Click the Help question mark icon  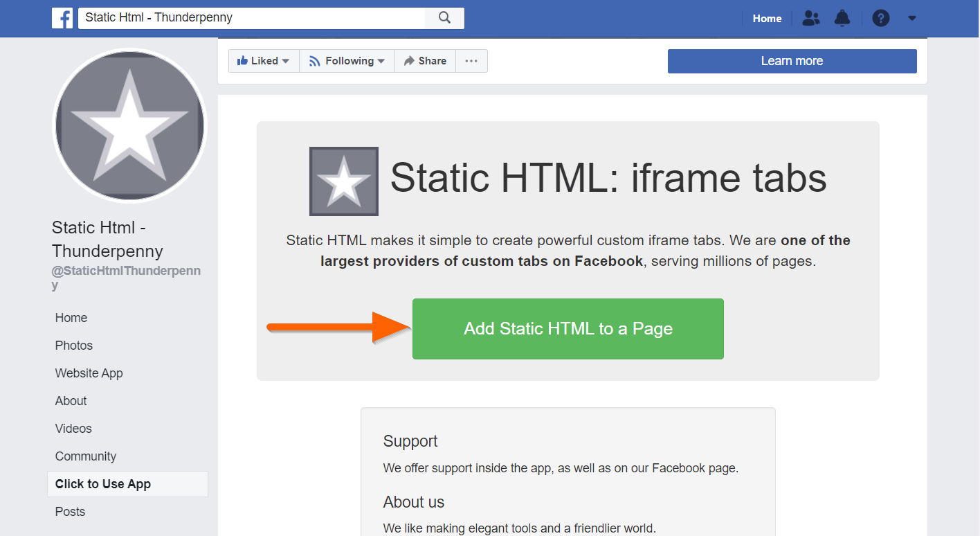[880, 19]
